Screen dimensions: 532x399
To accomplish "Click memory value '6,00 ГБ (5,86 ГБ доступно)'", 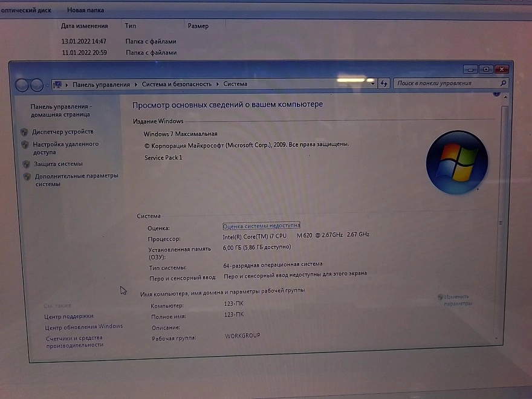I will click(x=257, y=247).
